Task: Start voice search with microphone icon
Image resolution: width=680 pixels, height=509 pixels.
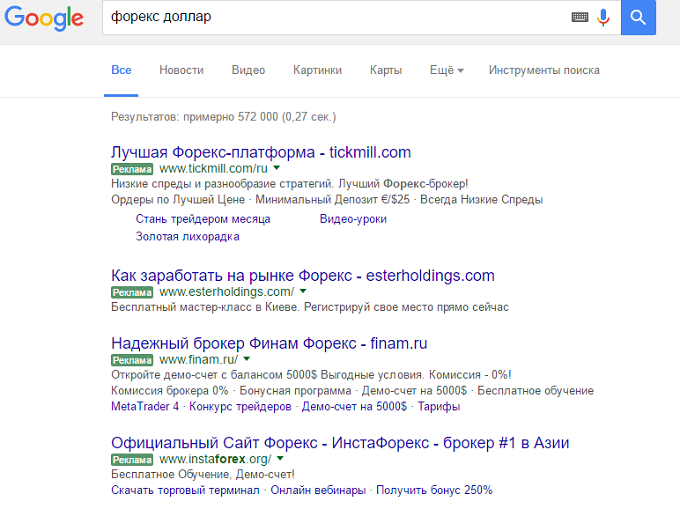Action: coord(603,17)
